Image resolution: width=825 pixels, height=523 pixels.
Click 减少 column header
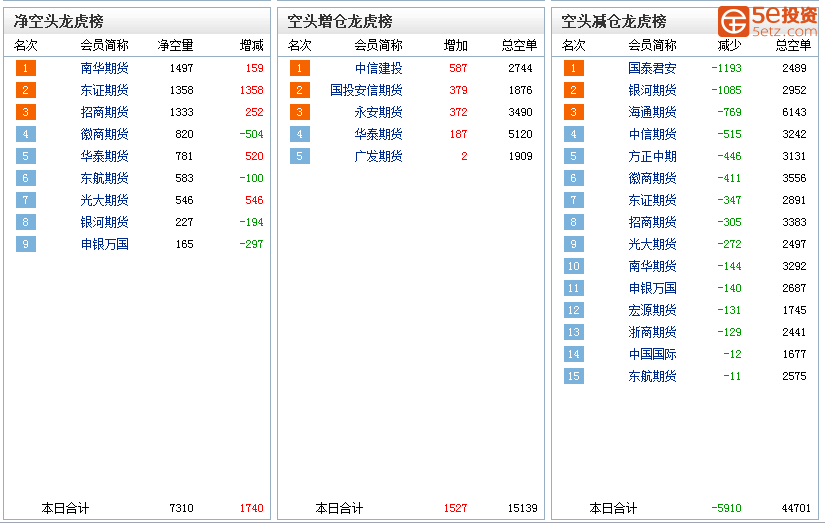pyautogui.click(x=730, y=46)
